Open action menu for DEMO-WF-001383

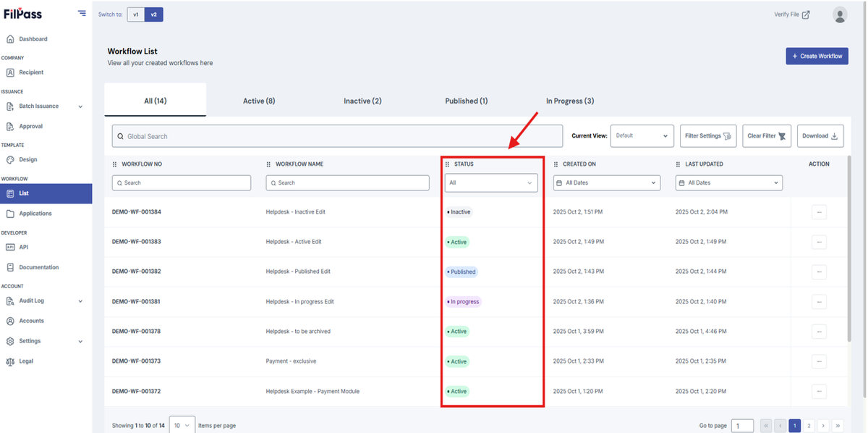pos(819,242)
